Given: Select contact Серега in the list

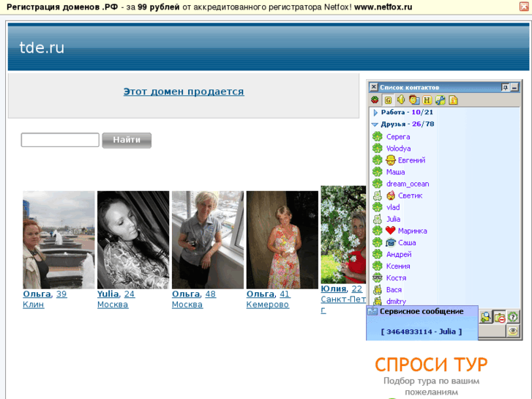Looking at the screenshot, I should click(x=398, y=137).
